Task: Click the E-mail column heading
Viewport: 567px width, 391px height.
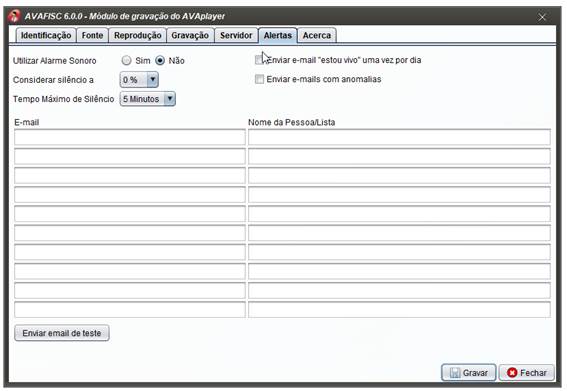Action: (27, 122)
